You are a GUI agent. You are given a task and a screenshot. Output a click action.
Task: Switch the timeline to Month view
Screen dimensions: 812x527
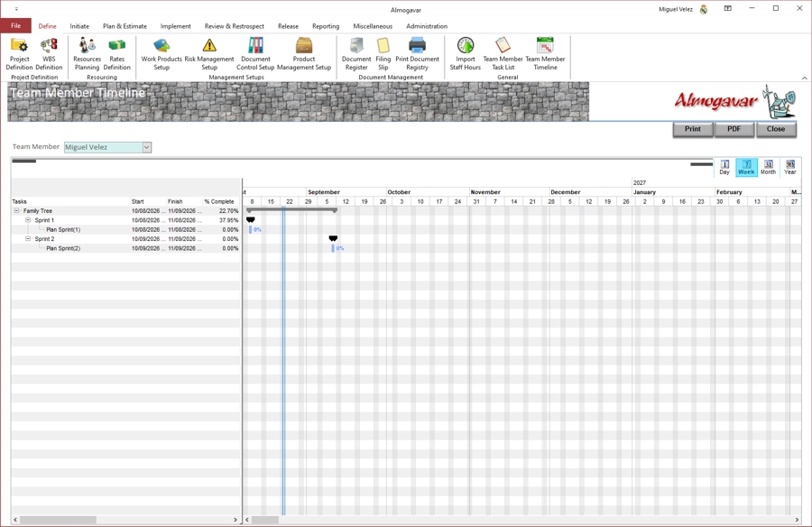tap(768, 167)
